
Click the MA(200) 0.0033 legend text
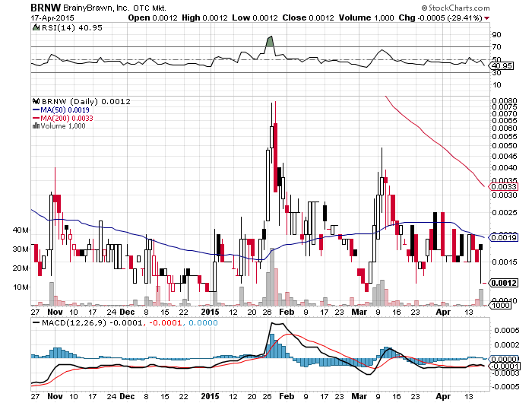tap(67, 118)
